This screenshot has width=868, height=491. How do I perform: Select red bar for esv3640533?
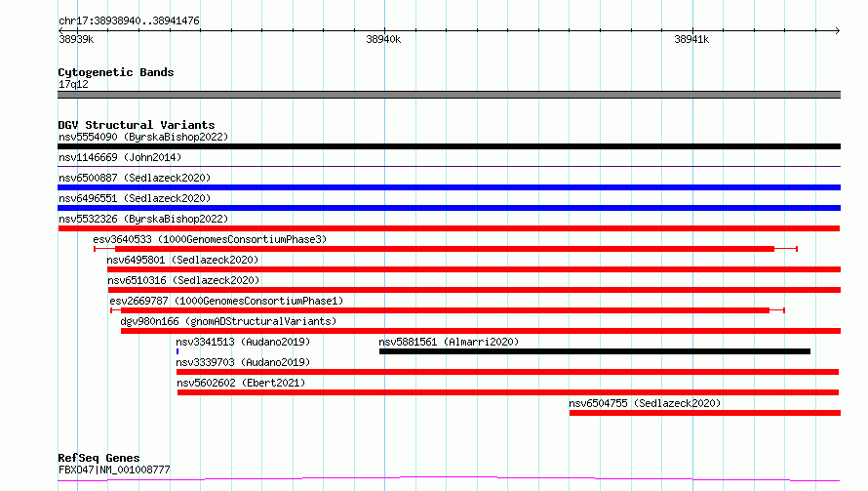point(445,249)
